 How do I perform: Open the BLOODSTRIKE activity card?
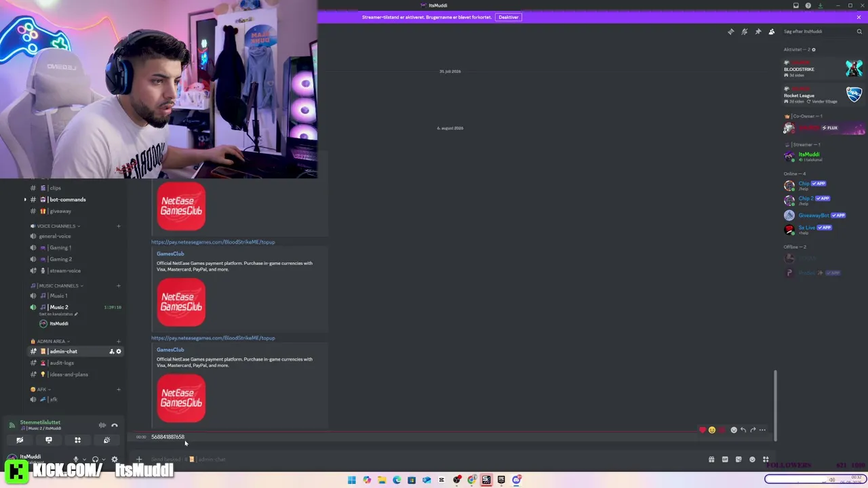coord(823,68)
